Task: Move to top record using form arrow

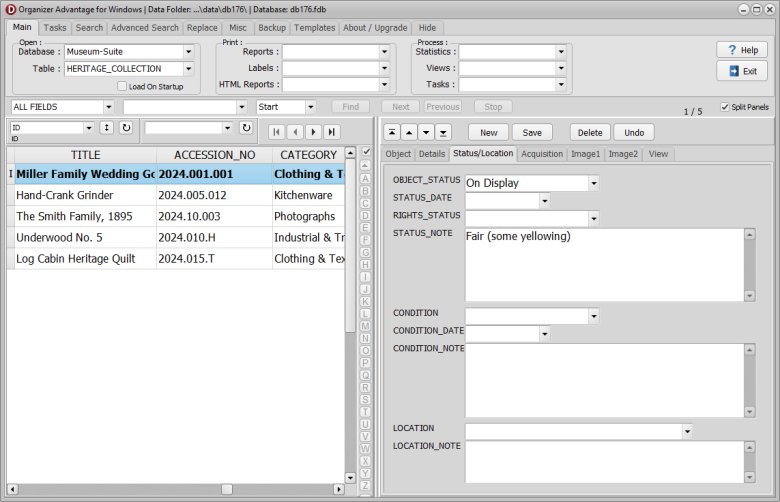Action: (390, 132)
